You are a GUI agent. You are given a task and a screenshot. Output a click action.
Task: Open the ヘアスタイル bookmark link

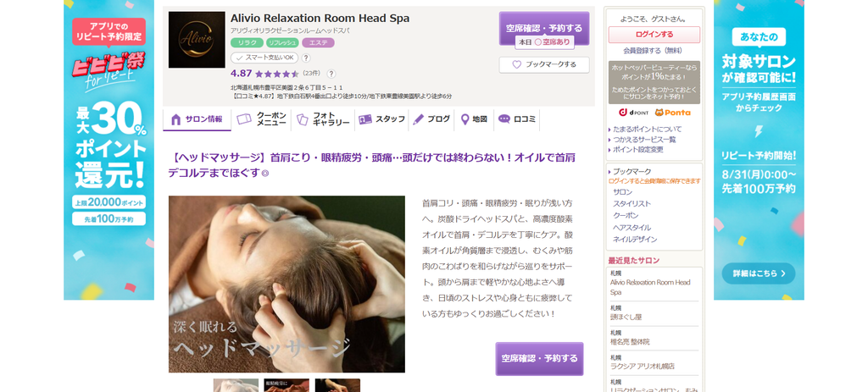[x=632, y=227]
